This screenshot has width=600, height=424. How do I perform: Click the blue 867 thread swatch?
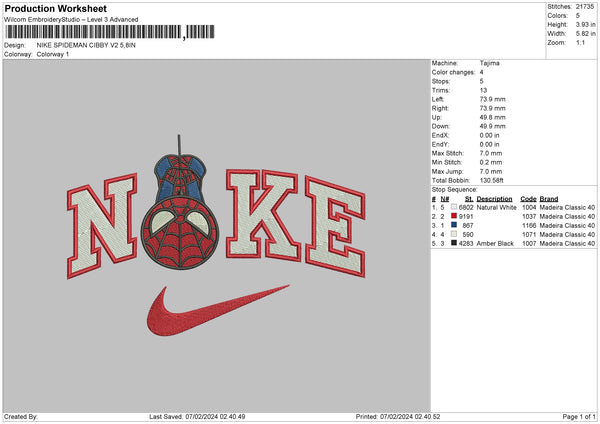454,225
